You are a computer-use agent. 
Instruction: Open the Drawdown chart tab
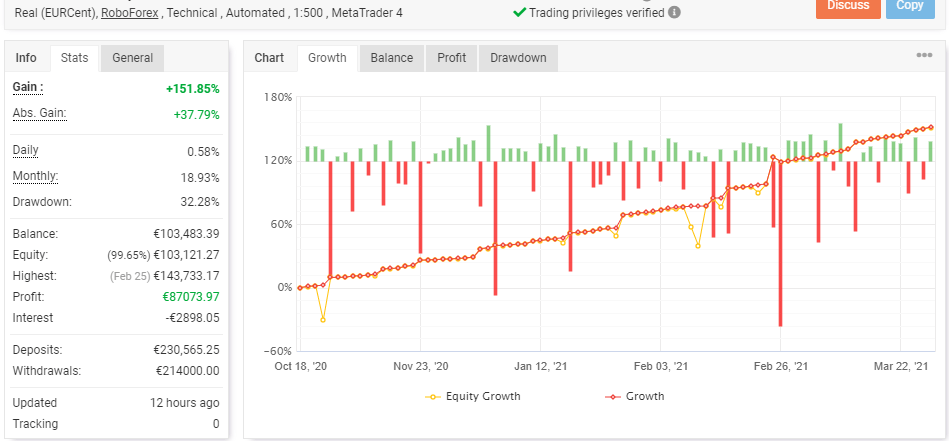click(518, 58)
